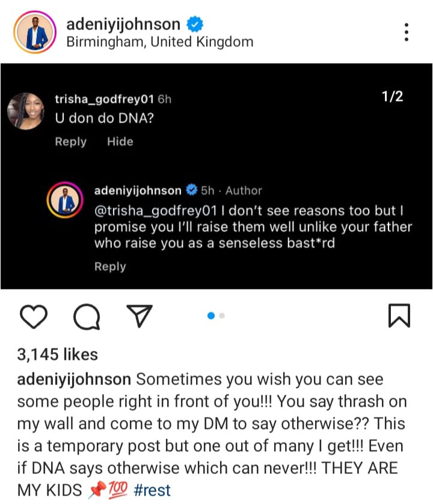Hide the trisha_godfrey01 comment

(x=120, y=142)
